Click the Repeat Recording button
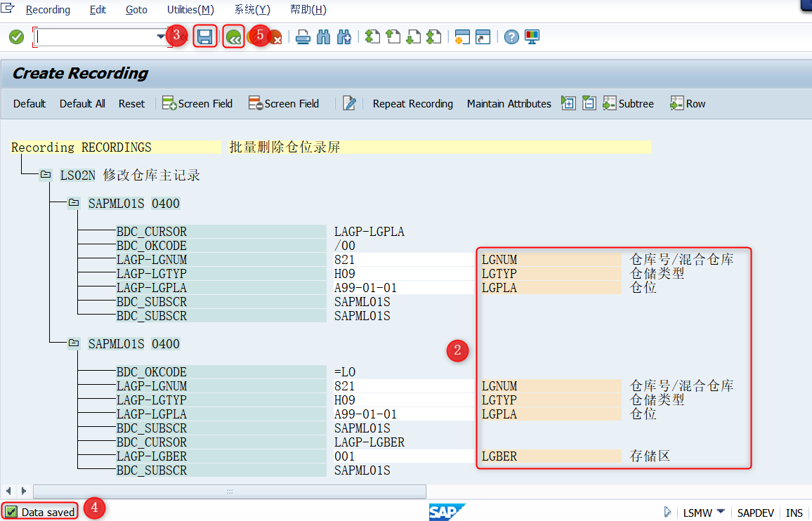The image size is (812, 521). point(413,103)
